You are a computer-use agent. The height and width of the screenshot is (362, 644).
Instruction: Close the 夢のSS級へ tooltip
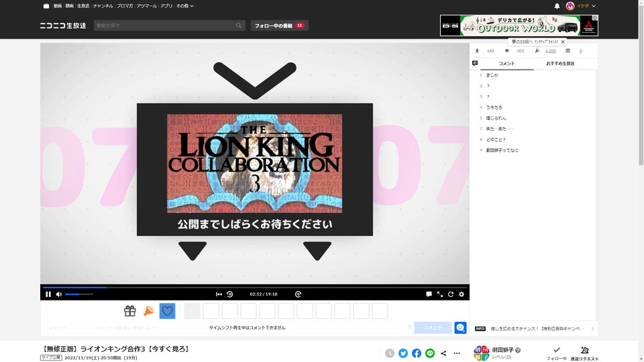pyautogui.click(x=563, y=42)
